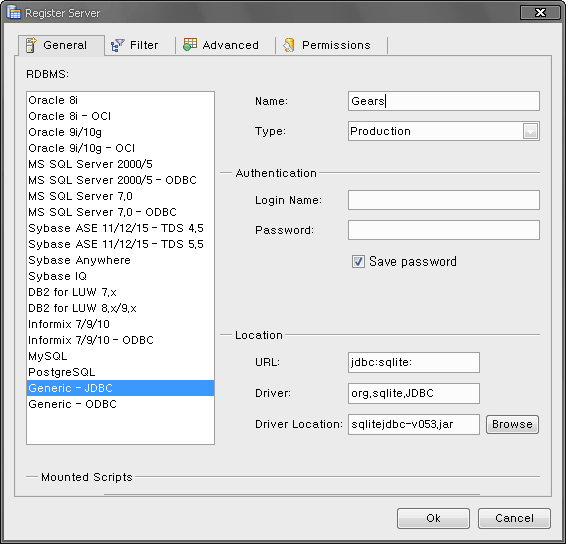Click the Filter tab funnel icon
Viewport: 566px width, 544px height.
117,45
